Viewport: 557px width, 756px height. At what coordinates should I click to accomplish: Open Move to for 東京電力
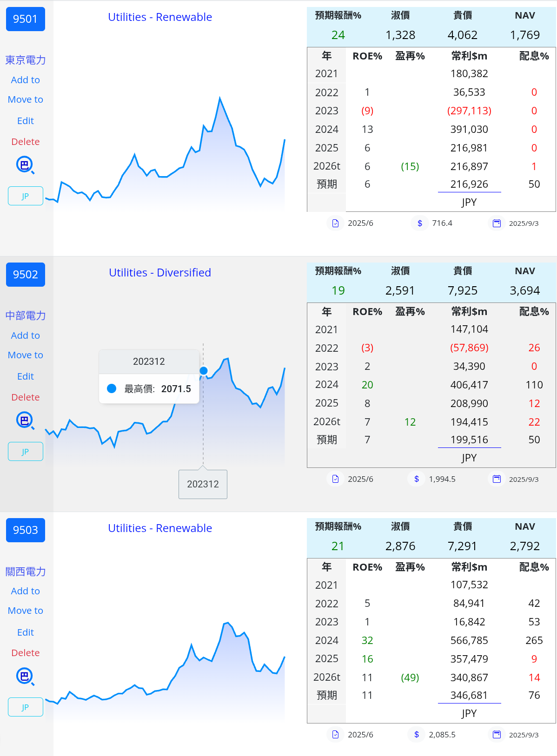pos(25,99)
